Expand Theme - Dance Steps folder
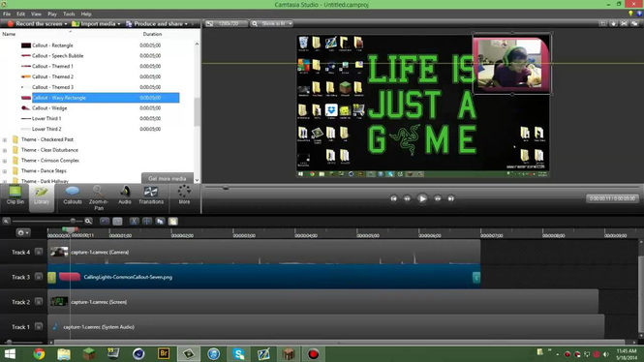 5,171
